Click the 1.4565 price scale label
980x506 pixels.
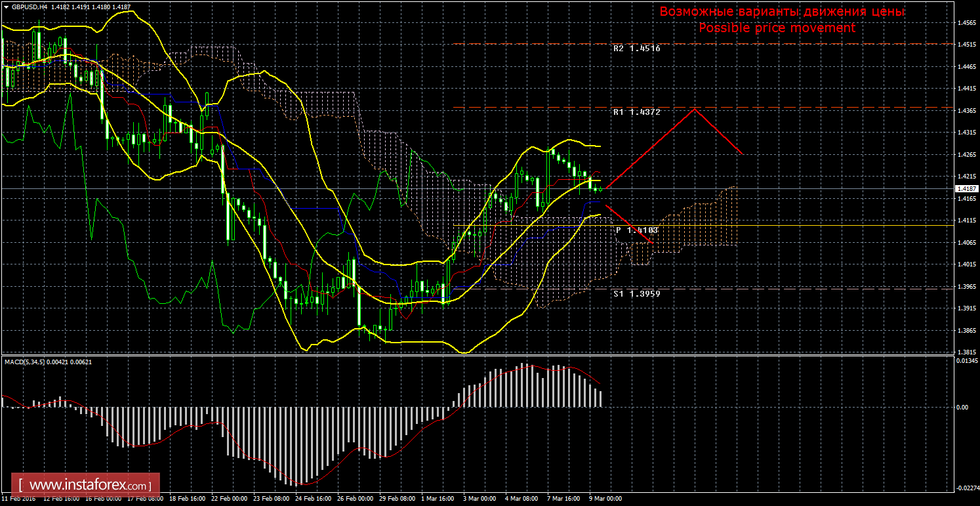pyautogui.click(x=964, y=23)
